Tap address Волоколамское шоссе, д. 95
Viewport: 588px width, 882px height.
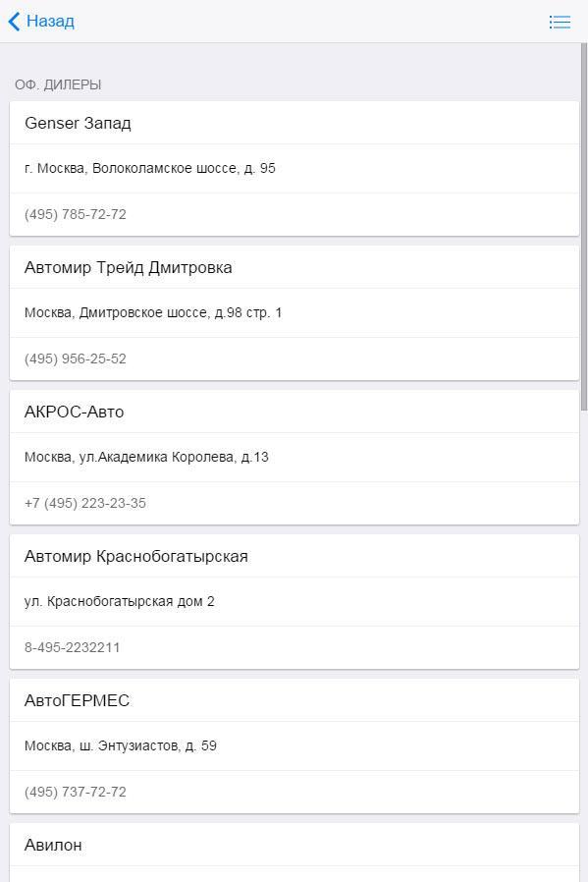point(150,168)
